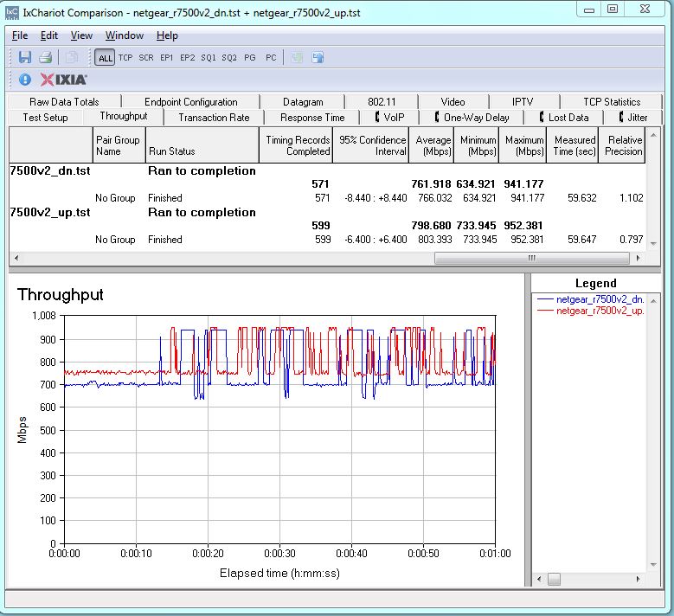Image resolution: width=674 pixels, height=616 pixels.
Task: Click the legend horizontal scrollbar thumb
Action: tap(554, 579)
